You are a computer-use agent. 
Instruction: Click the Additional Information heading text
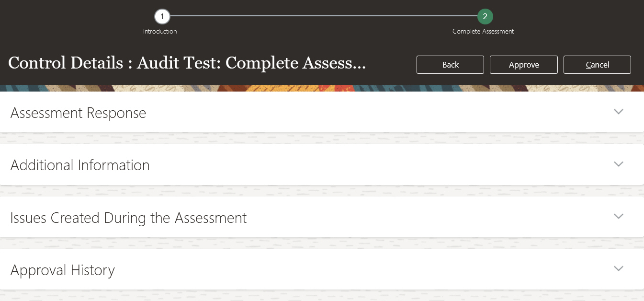(x=80, y=165)
